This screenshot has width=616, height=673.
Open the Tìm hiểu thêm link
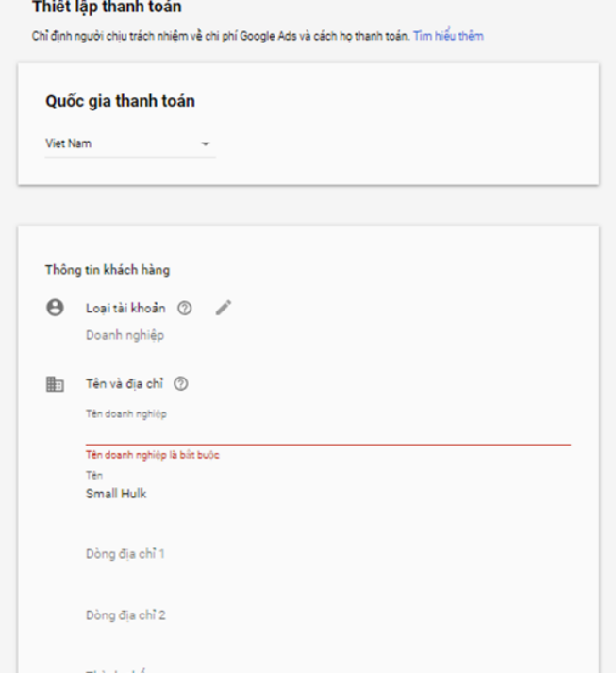tap(448, 36)
